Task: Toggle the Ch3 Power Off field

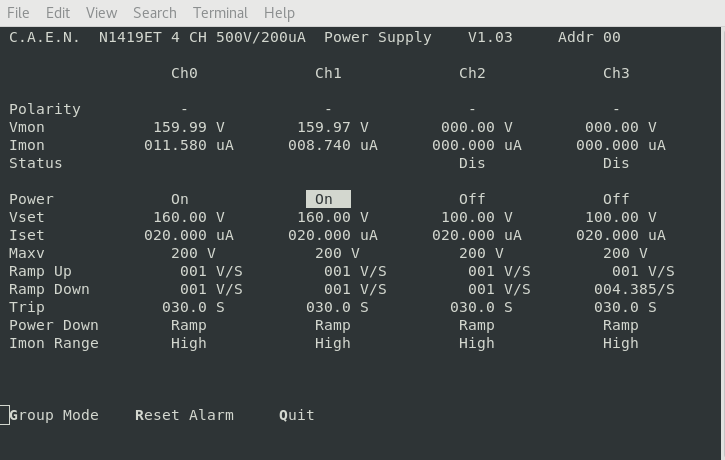Action: [616, 199]
